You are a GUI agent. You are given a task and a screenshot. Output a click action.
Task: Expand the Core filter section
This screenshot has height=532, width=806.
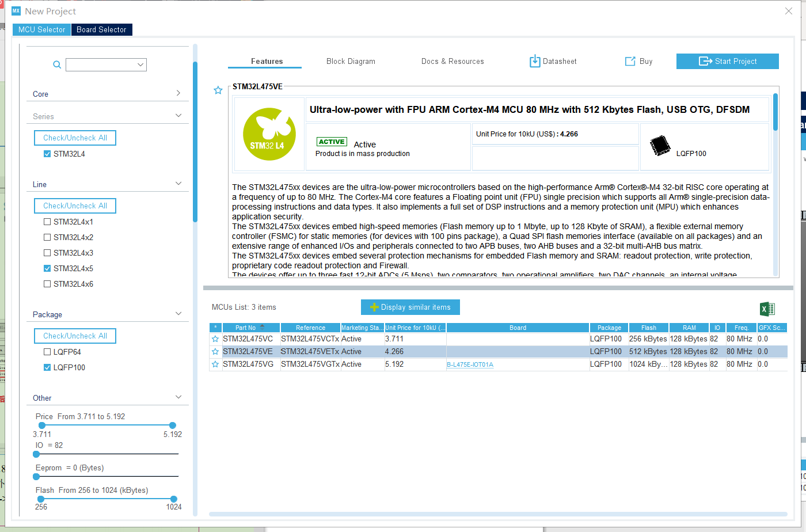pyautogui.click(x=178, y=93)
